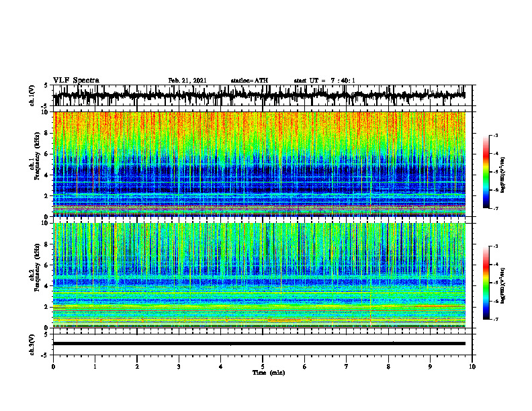Click time axis tick label "4"

coord(221,367)
